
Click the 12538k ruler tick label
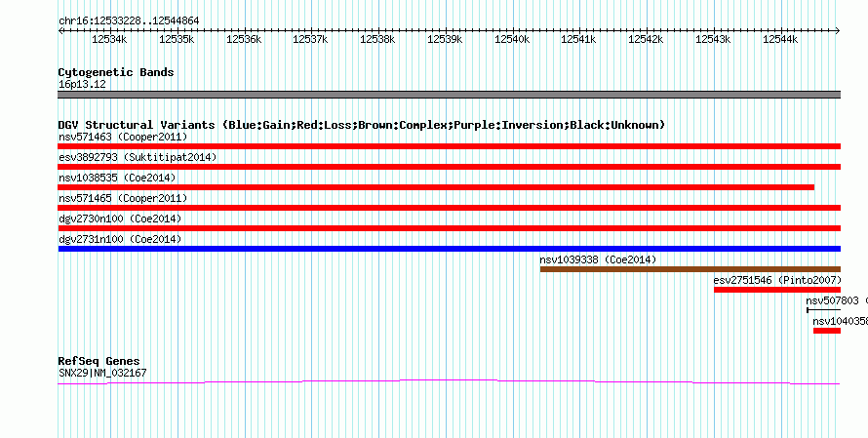click(377, 39)
